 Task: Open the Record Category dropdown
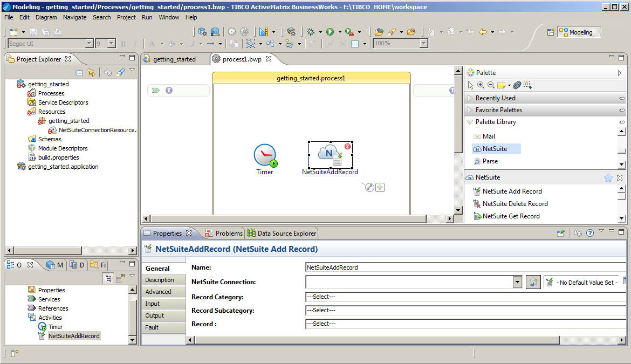click(464, 297)
